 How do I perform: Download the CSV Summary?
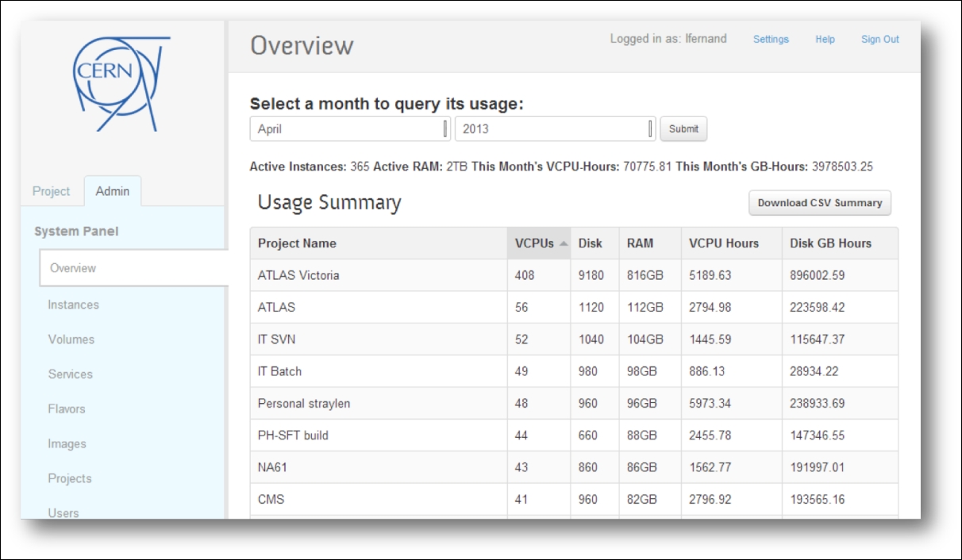click(819, 203)
